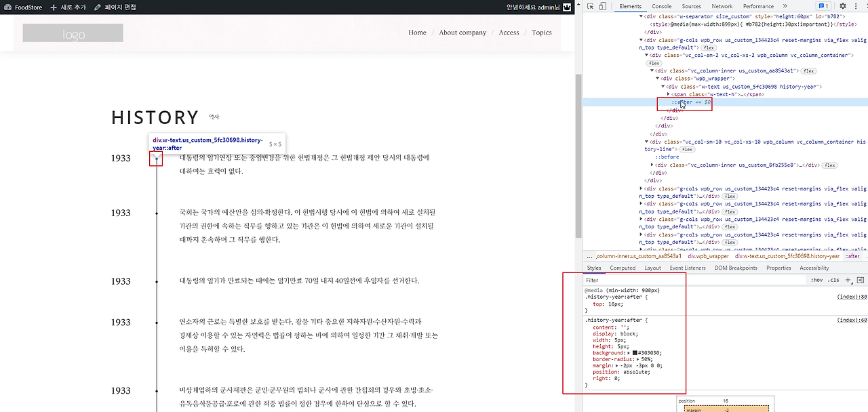Toggle the .cls class editor button
Screen dimensions: 868x412
[833, 280]
